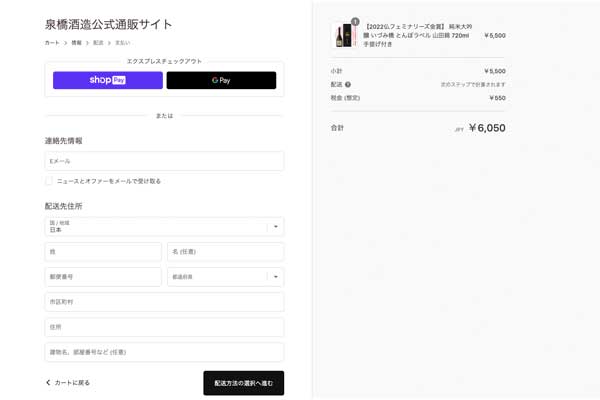
Task: Click the shipping help question mark icon
Action: [348, 85]
